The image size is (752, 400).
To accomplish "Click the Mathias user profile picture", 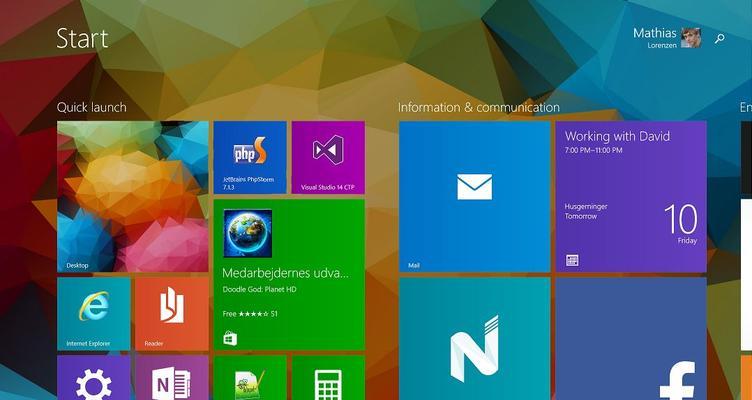I will click(x=691, y=38).
